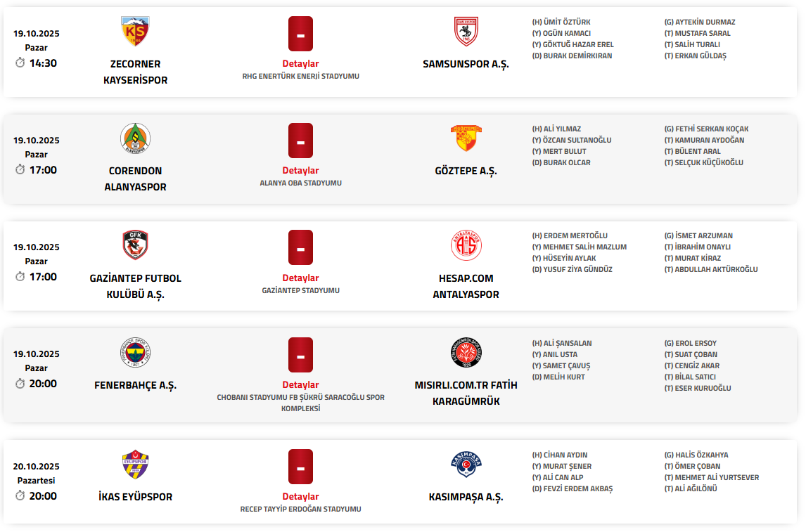This screenshot has height=532, width=806.
Task: Click the FENERBAHÇE A.Ş. team name
Action: click(135, 386)
